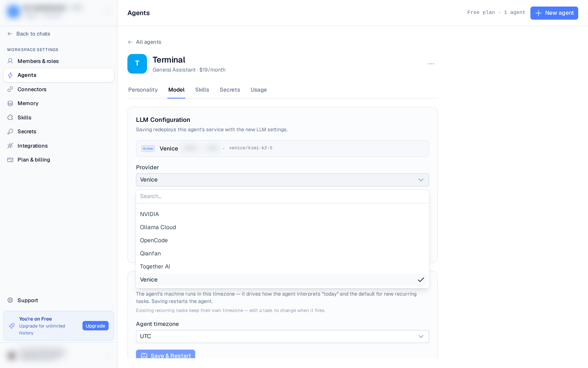Image resolution: width=588 pixels, height=368 pixels.
Task: Click the Back to chats arrow icon
Action: pos(10,34)
